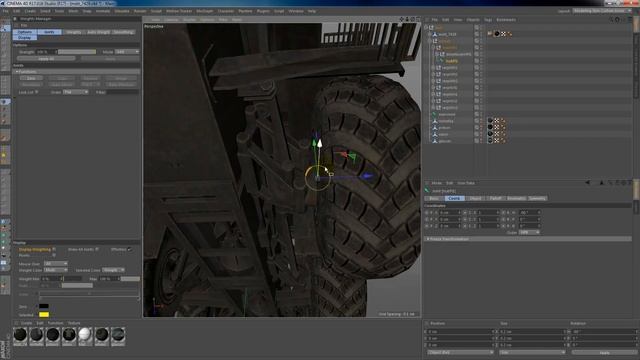Open the Material Manager Create menu
The image size is (640, 360).
point(27,323)
